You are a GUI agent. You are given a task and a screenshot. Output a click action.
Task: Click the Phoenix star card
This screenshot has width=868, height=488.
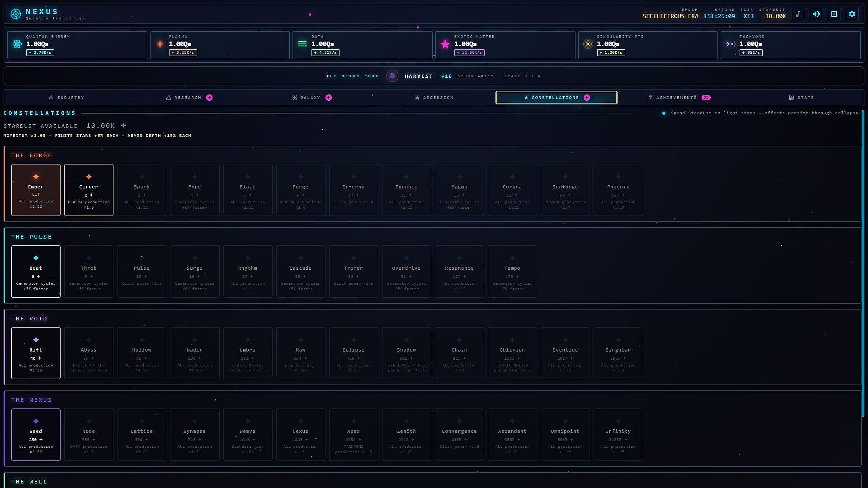(x=618, y=190)
